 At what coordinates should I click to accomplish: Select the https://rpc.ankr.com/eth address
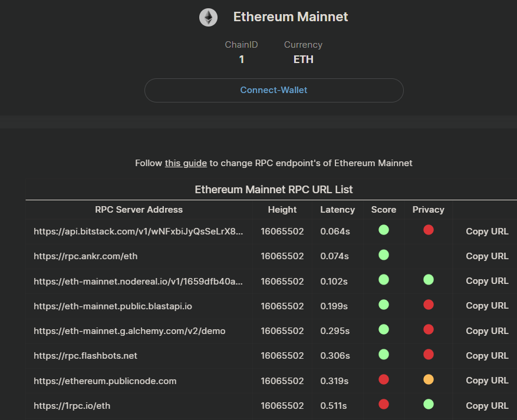tap(85, 256)
